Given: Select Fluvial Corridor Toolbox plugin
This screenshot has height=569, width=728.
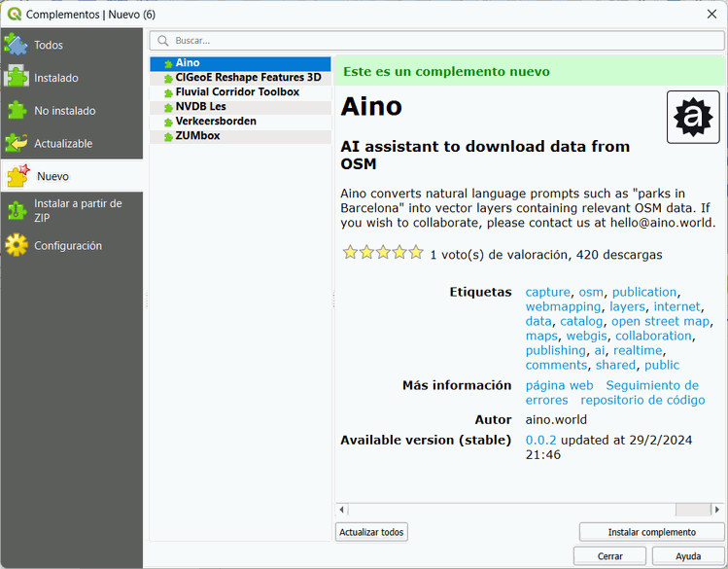Looking at the screenshot, I should click(240, 92).
